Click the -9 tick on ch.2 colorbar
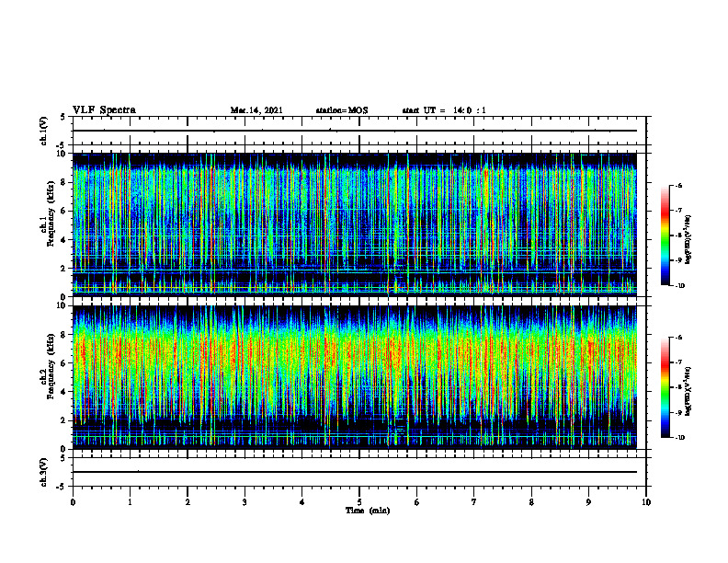This screenshot has width=728, height=563. coord(678,412)
